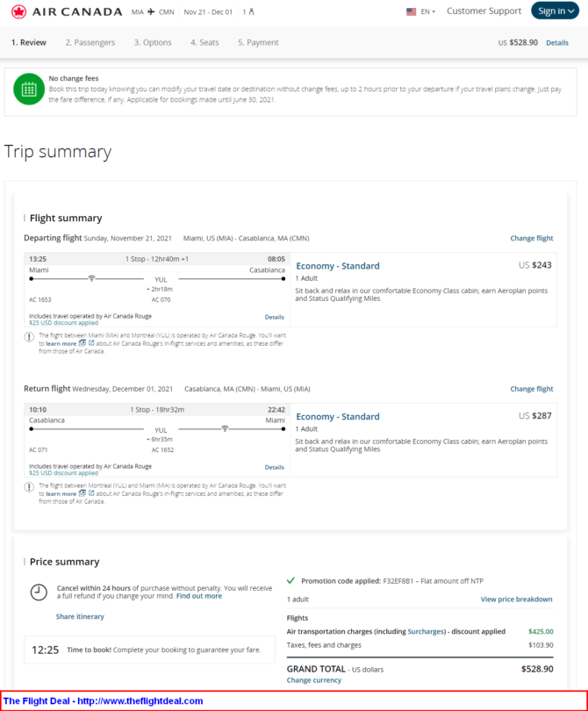The width and height of the screenshot is (588, 711).
Task: Click the Share itinerary link
Action: pos(80,616)
